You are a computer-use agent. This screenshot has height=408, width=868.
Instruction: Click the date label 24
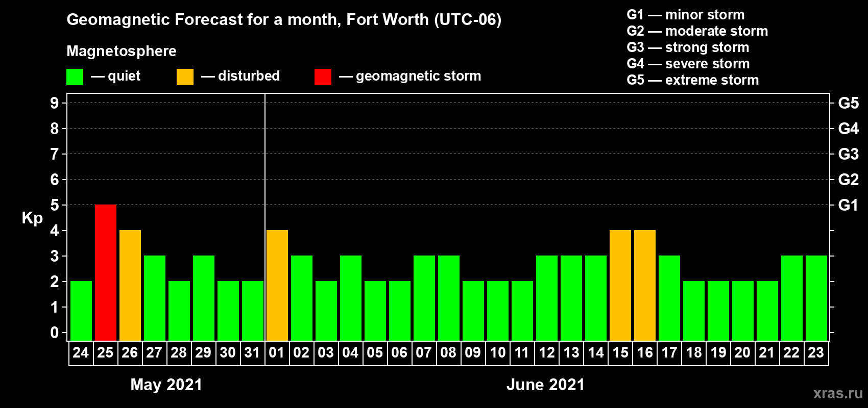[x=81, y=352]
